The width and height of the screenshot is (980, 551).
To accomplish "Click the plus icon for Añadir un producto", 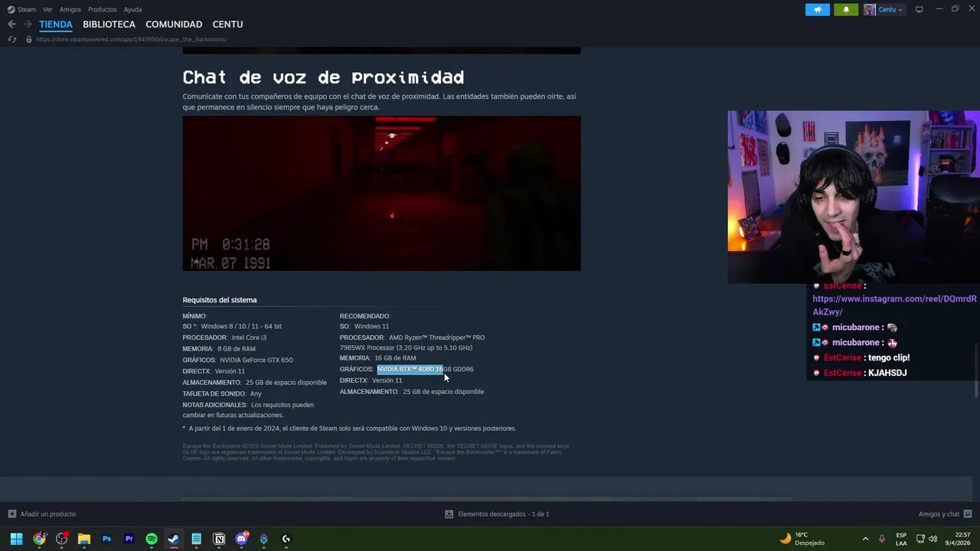I will [x=11, y=514].
